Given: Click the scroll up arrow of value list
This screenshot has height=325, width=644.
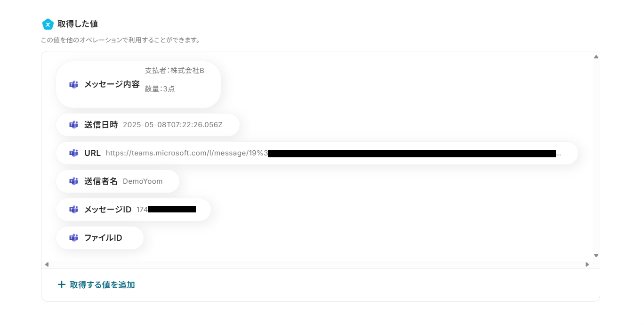Looking at the screenshot, I should [x=596, y=57].
